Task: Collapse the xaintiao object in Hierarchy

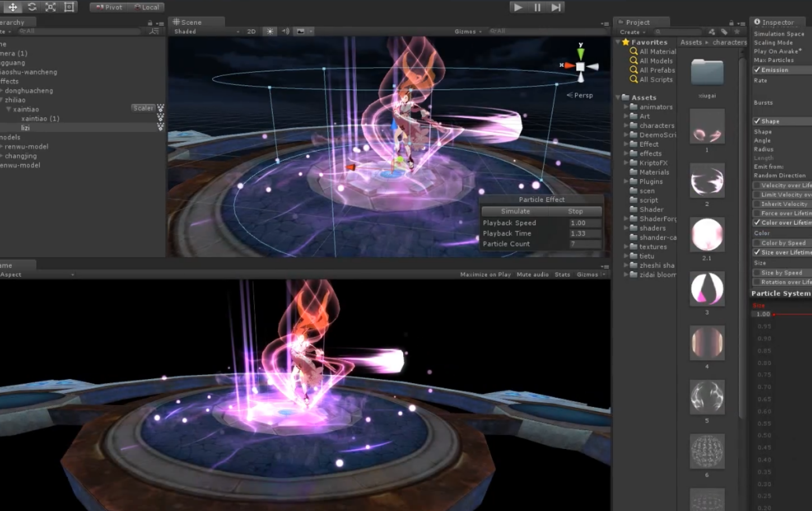Action: [8, 109]
